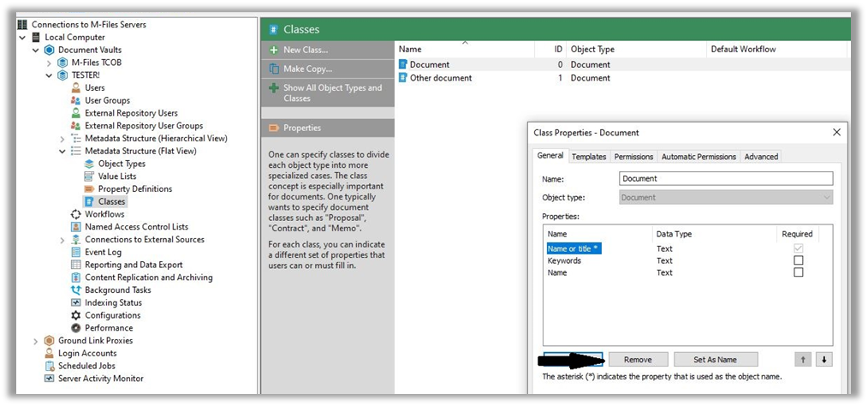The image size is (868, 406).
Task: Collapse the Document Vaults node
Action: pyautogui.click(x=35, y=50)
